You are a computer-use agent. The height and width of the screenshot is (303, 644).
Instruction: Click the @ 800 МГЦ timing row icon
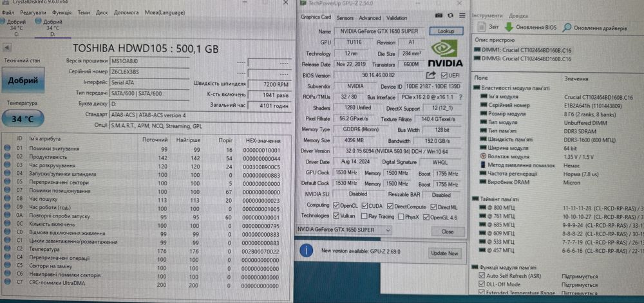click(483, 207)
